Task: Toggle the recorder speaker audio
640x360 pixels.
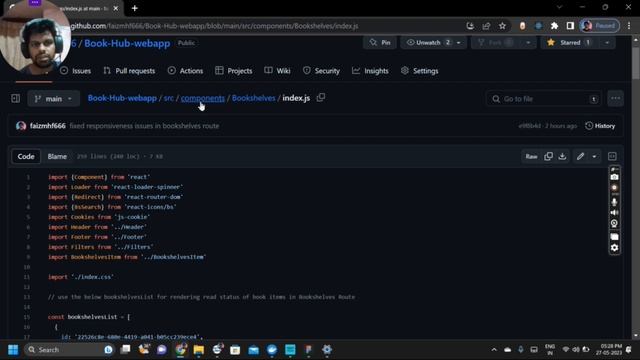Action: click(614, 213)
